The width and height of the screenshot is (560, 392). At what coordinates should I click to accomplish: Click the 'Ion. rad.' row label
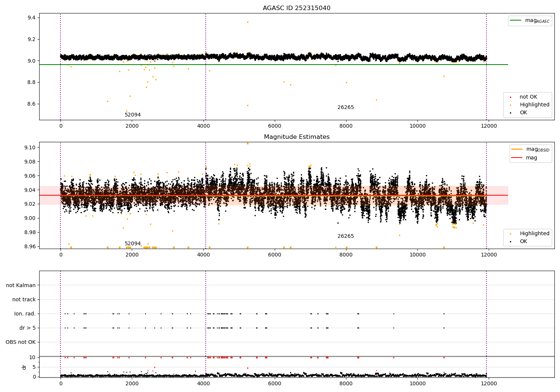tap(25, 314)
